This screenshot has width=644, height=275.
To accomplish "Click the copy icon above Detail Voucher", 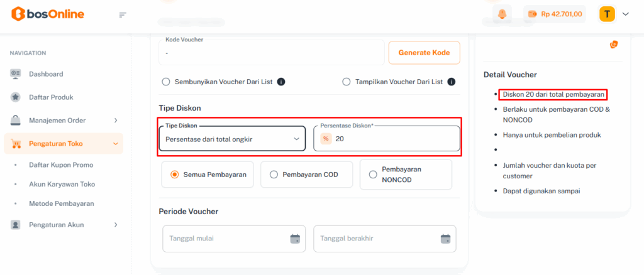I will point(614,45).
